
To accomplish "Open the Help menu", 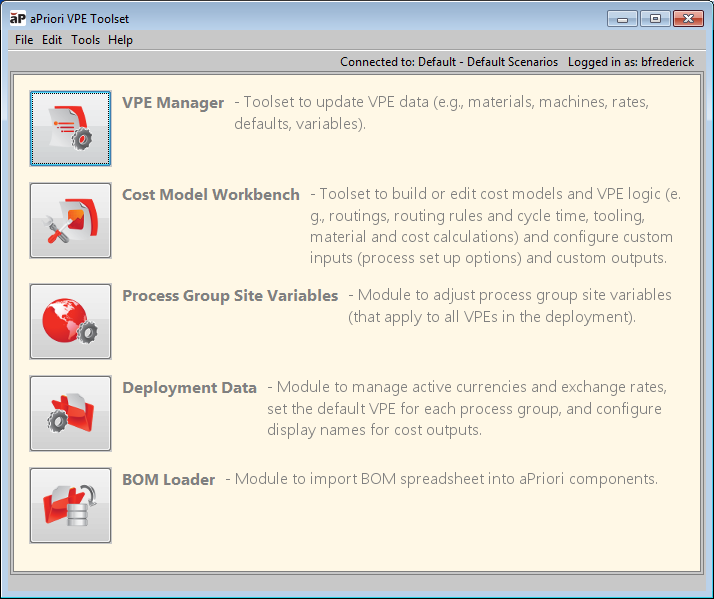I will (120, 40).
